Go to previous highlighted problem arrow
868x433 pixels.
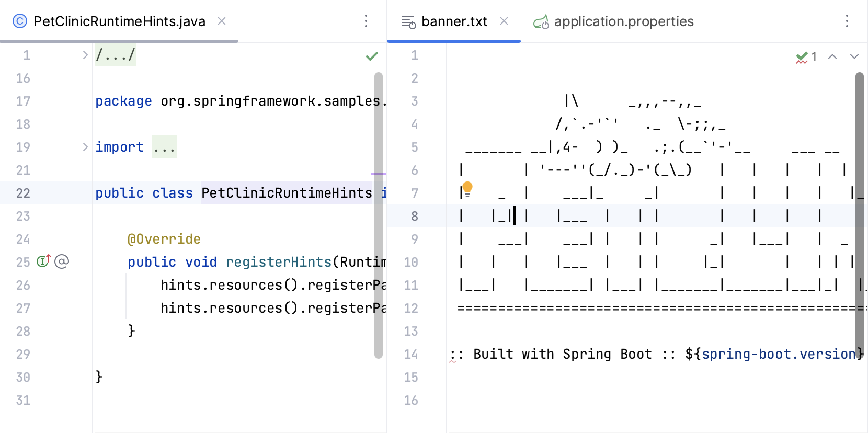pyautogui.click(x=832, y=56)
